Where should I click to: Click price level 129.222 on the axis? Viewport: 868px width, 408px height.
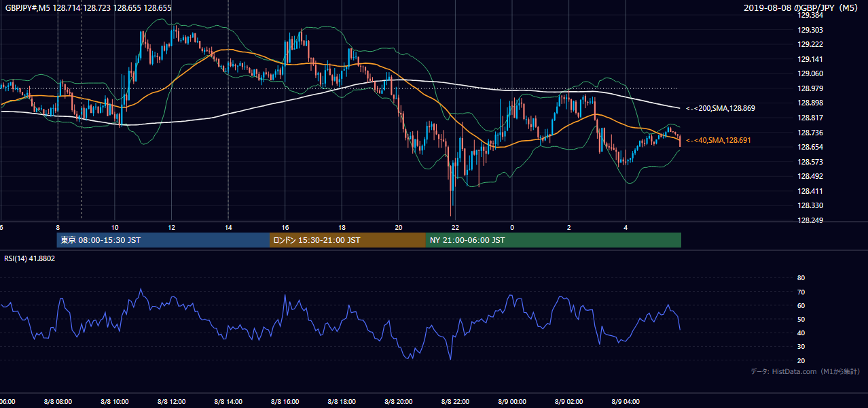point(810,44)
